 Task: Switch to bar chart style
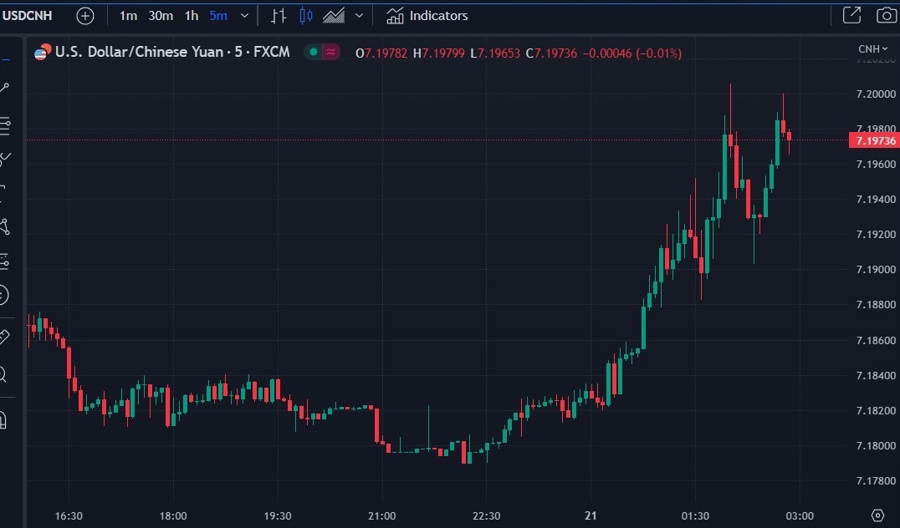pos(278,15)
